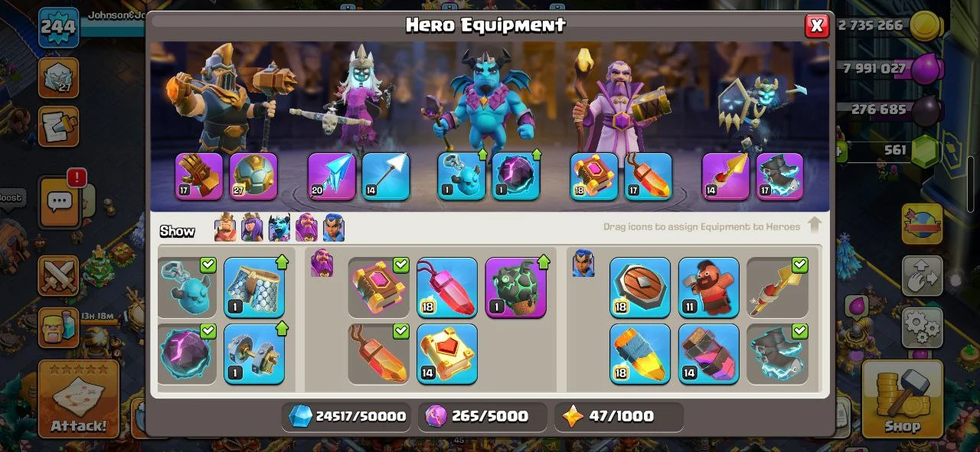Select the Healing Tome level 14 equipment
This screenshot has width=980, height=452.
pos(447,353)
